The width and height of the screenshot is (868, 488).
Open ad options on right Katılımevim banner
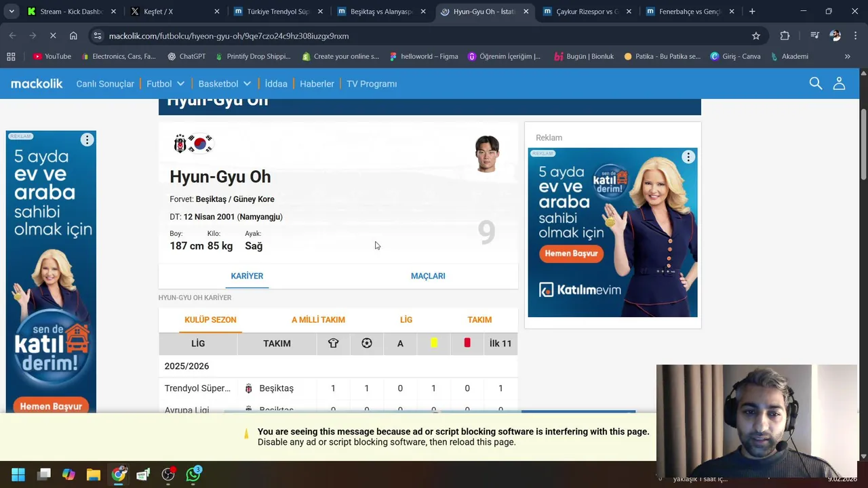(x=688, y=157)
